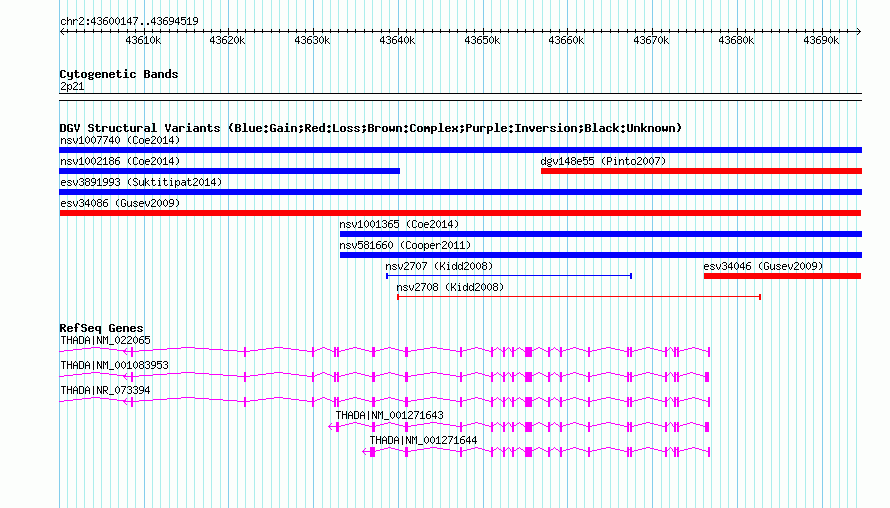Click the 43690k ruler tick label

click(821, 41)
